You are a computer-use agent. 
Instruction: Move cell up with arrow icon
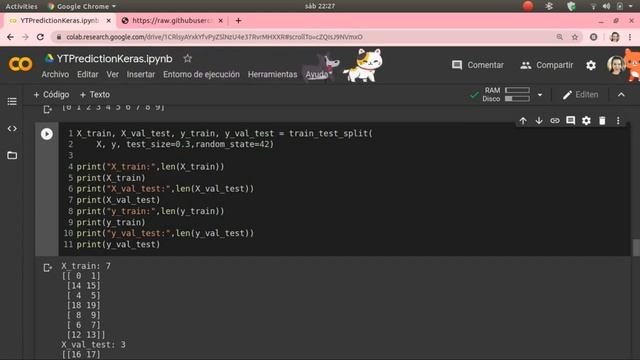point(523,120)
